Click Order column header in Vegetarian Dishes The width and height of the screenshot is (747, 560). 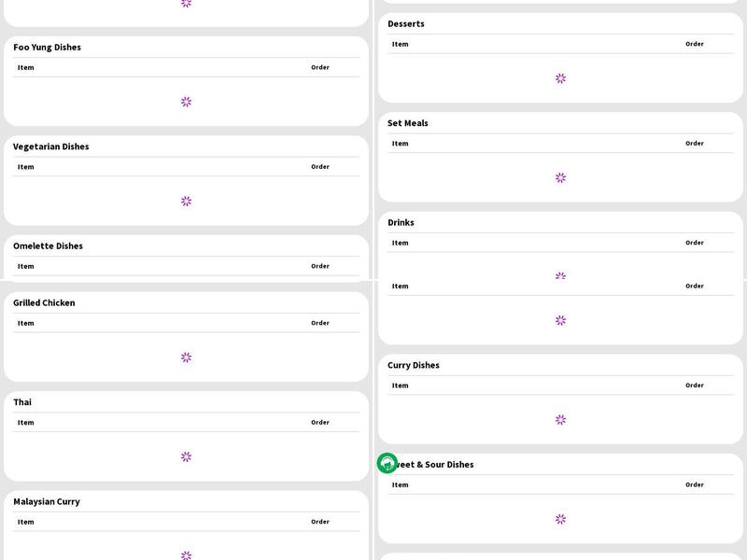[x=319, y=167]
